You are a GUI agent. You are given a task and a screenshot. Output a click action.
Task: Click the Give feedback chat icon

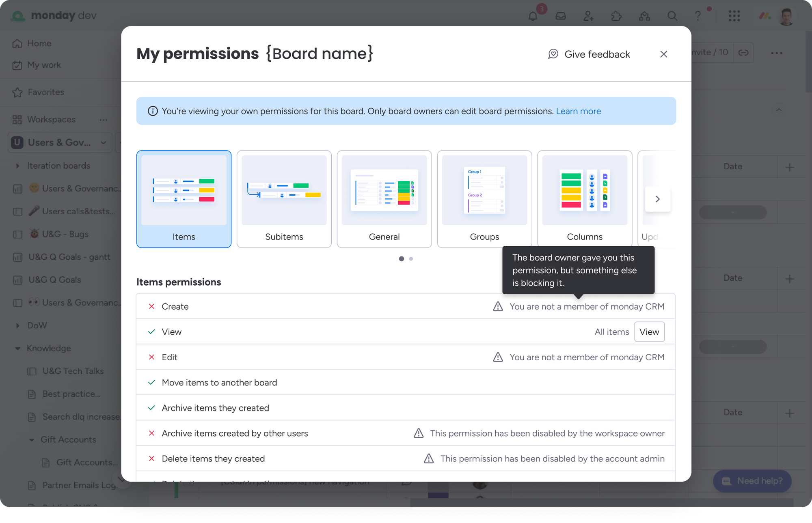(553, 54)
